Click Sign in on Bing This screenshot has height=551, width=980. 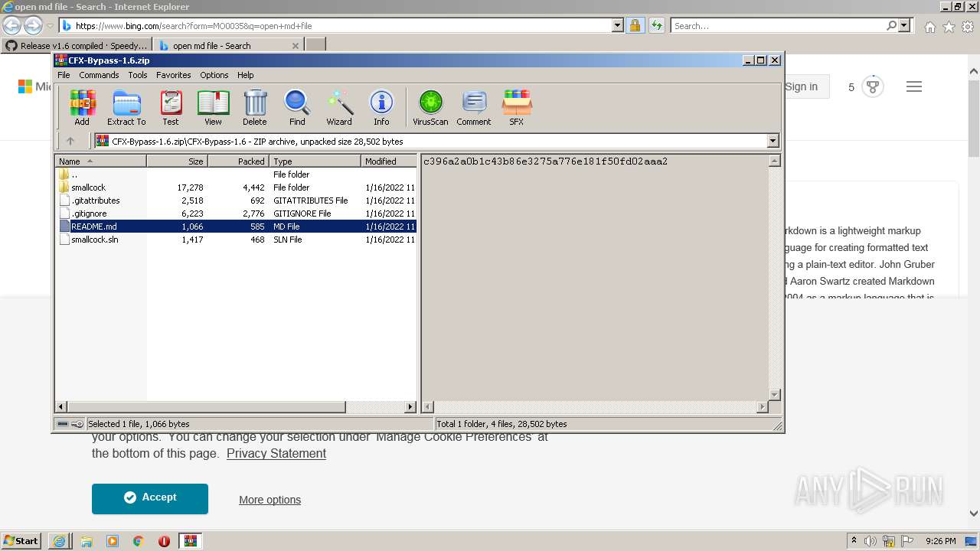click(x=801, y=86)
